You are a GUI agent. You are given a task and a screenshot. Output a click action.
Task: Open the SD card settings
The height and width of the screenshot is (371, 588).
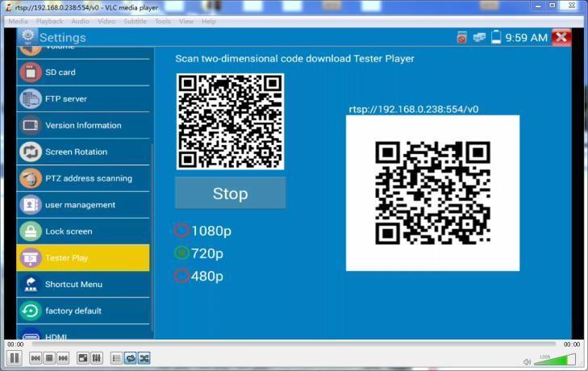pyautogui.click(x=83, y=73)
